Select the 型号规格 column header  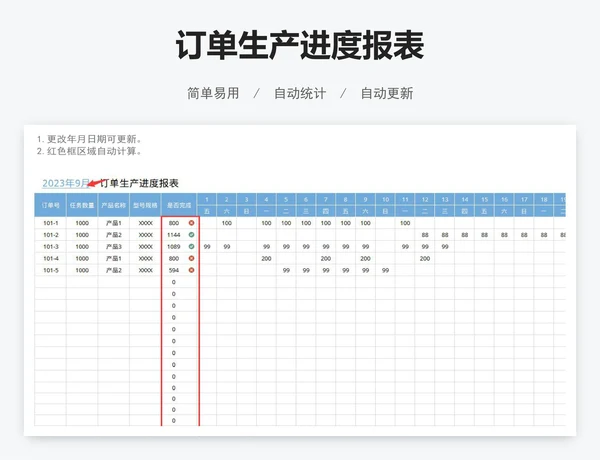click(145, 205)
